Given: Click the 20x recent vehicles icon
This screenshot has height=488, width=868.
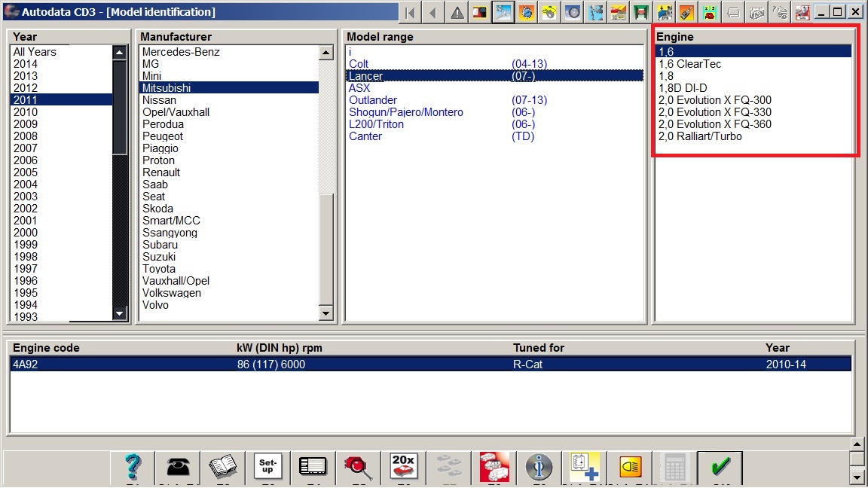Looking at the screenshot, I should coord(404,468).
